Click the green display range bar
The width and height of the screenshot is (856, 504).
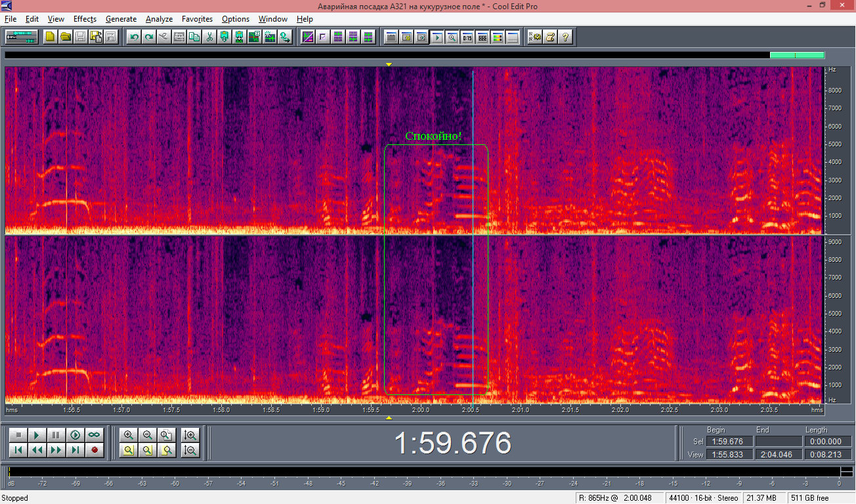point(796,55)
